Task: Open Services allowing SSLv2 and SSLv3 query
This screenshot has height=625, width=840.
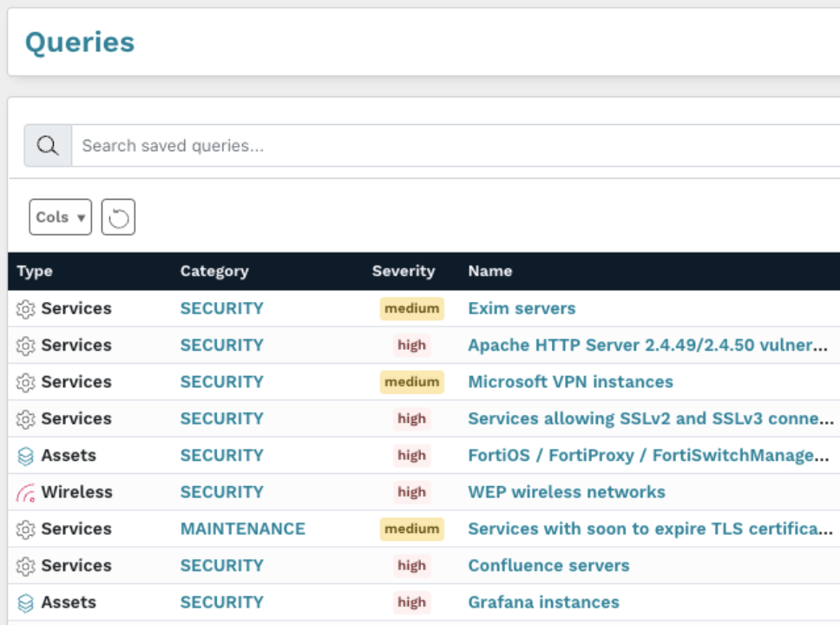Action: click(651, 418)
